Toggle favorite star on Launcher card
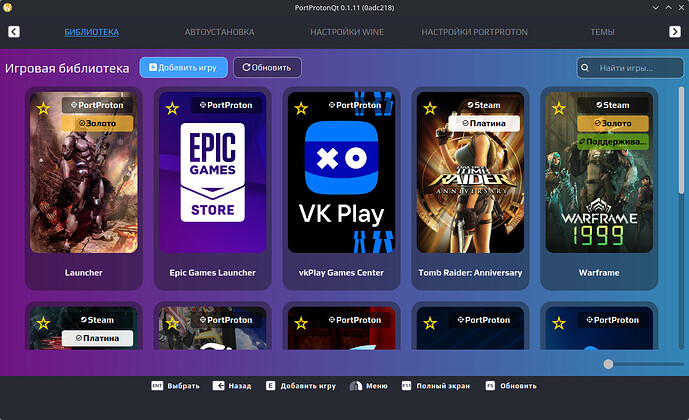Screen dimensions: 689x420 coord(43,108)
